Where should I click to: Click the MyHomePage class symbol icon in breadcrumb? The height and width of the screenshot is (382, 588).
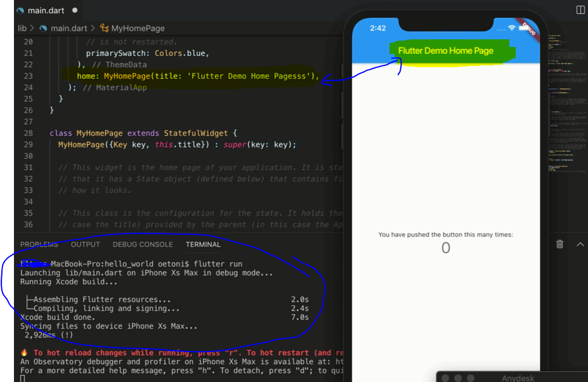[104, 28]
